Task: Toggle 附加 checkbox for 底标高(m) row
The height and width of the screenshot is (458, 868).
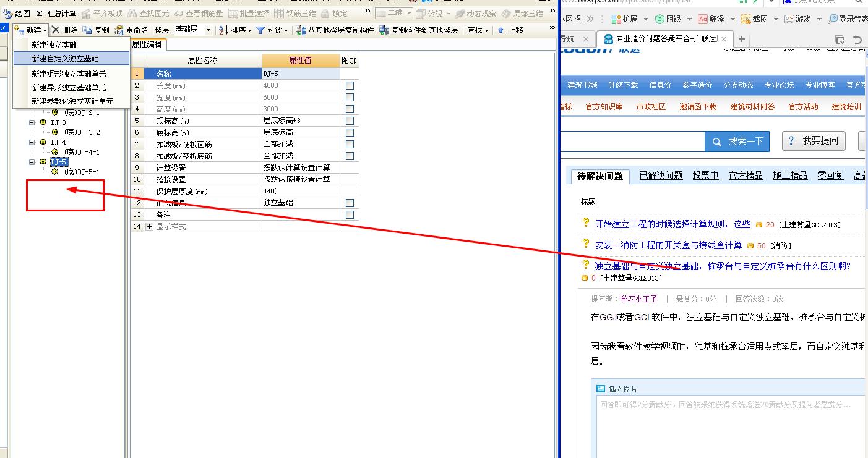Action: (350, 132)
